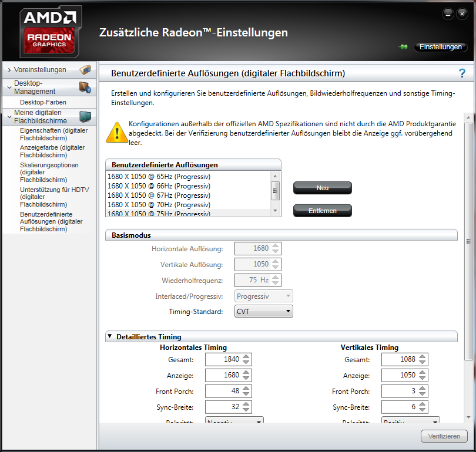This screenshot has width=476, height=452.
Task: Open Eigenschaften (digitaler Flachbildschirm)
Action: pos(53,134)
